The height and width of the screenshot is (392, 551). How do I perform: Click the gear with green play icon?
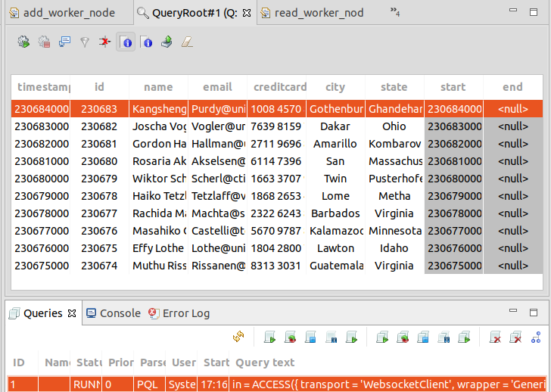click(23, 42)
